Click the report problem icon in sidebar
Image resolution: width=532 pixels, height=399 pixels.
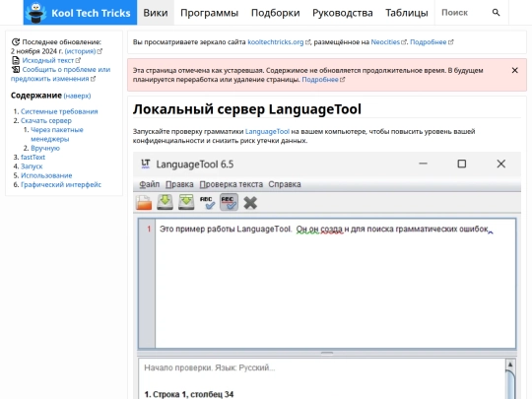(x=16, y=70)
